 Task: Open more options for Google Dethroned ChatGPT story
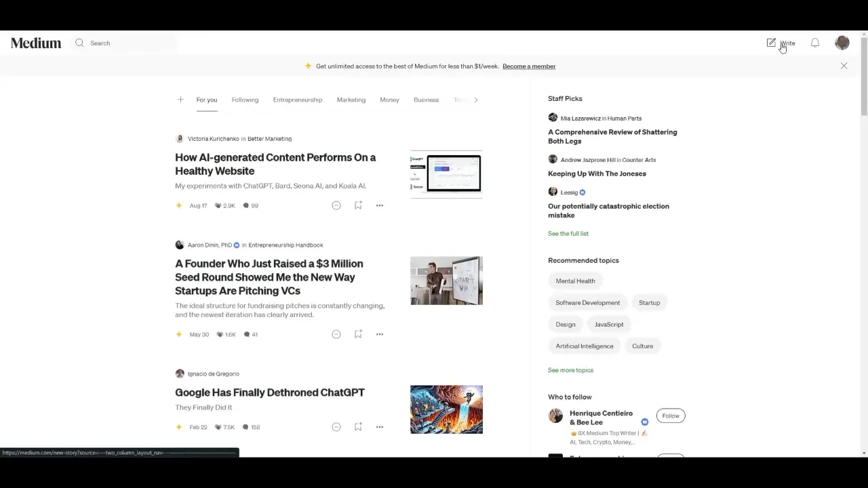pyautogui.click(x=380, y=427)
